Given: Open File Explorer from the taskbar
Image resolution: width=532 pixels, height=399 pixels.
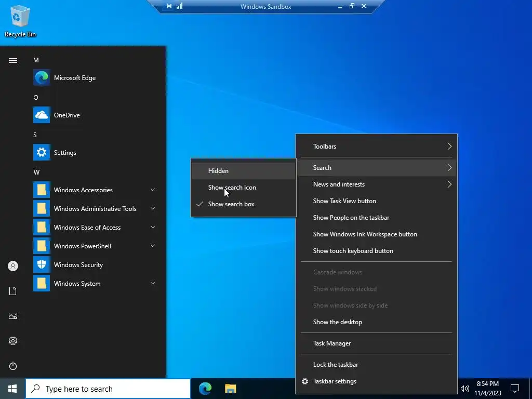Looking at the screenshot, I should (x=230, y=389).
